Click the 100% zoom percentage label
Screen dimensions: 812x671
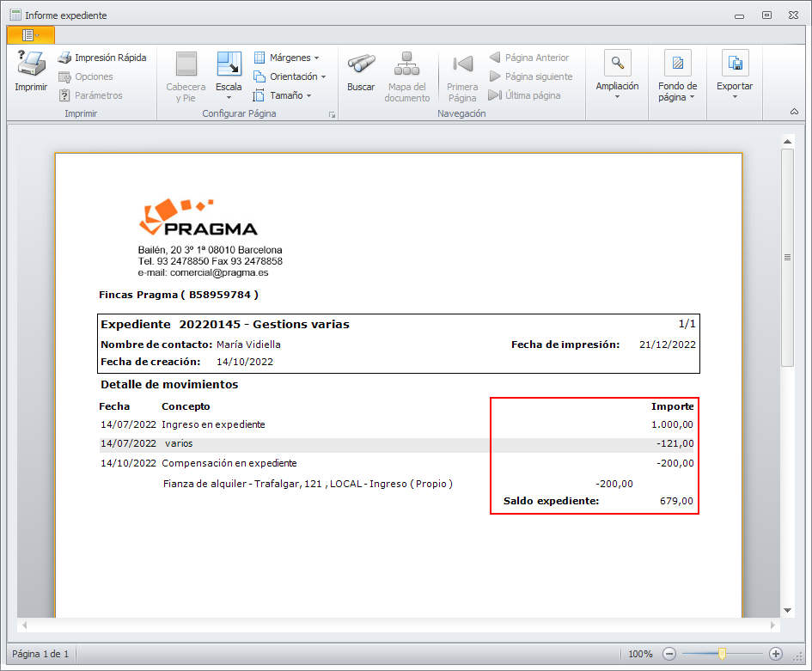tap(640, 654)
